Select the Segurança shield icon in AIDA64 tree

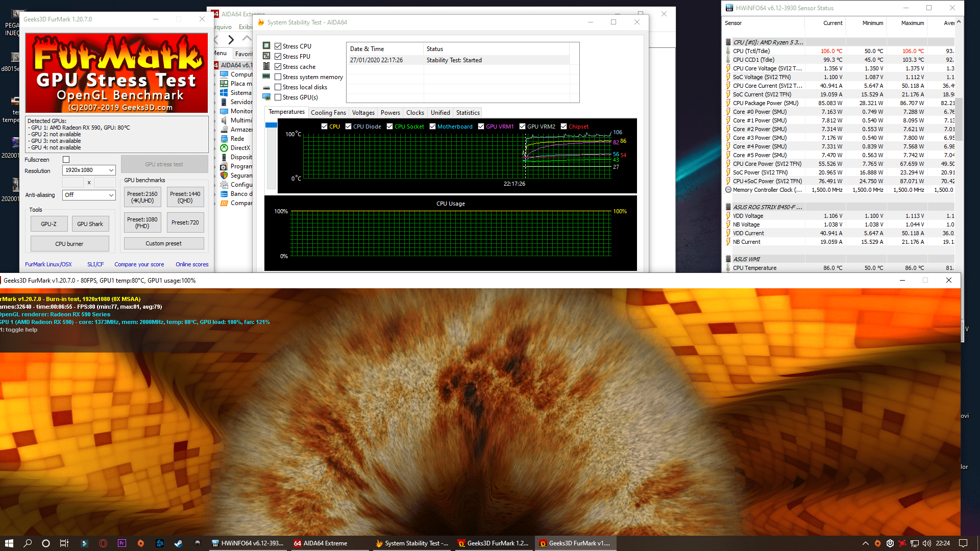224,176
